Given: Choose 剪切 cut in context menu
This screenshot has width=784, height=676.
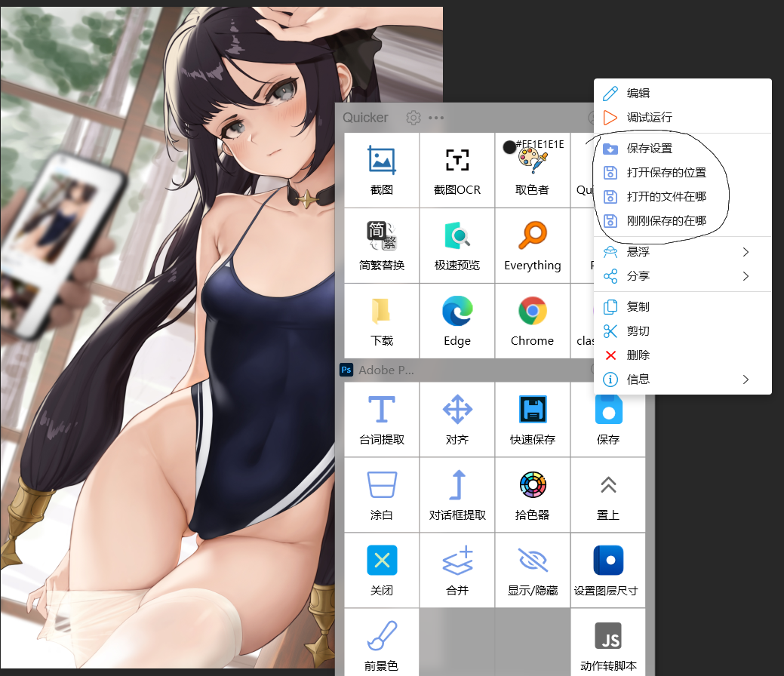Looking at the screenshot, I should coord(682,331).
